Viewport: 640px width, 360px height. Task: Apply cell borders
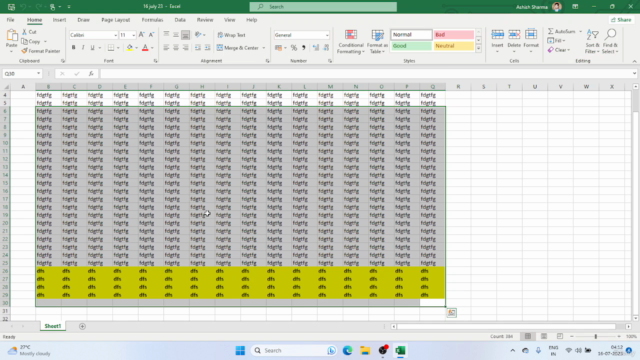[111, 48]
